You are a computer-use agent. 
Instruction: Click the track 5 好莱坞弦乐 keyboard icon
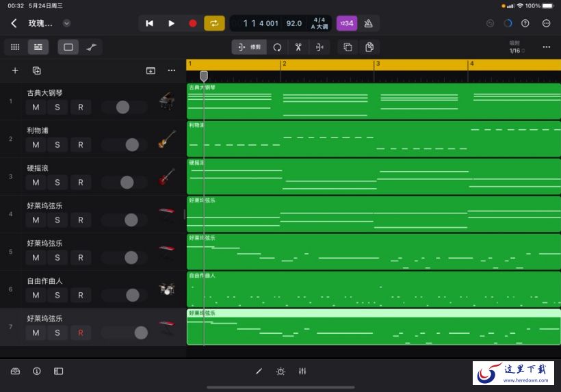[167, 252]
